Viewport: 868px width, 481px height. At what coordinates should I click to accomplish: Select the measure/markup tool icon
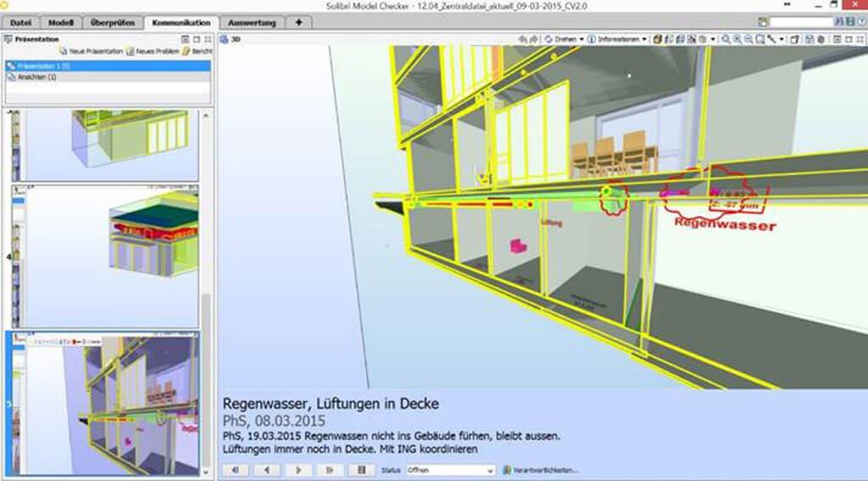[x=771, y=39]
